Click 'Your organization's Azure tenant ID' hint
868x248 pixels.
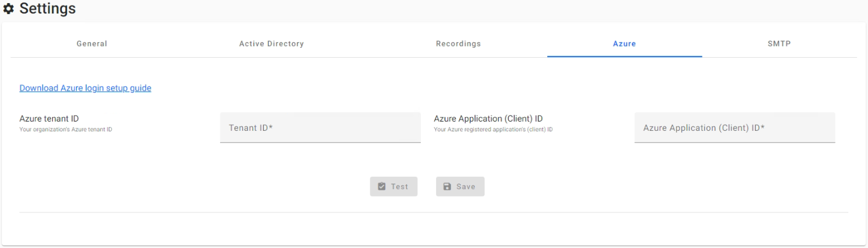[66, 129]
